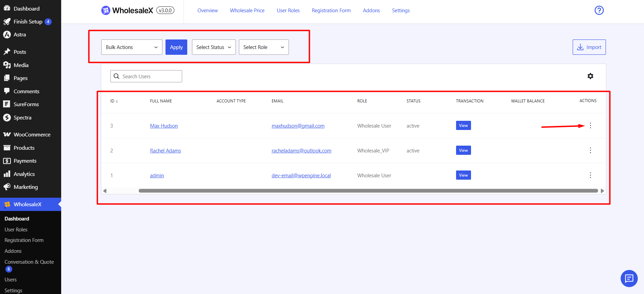This screenshot has height=294, width=644.
Task: Open the help question mark icon
Action: (599, 10)
